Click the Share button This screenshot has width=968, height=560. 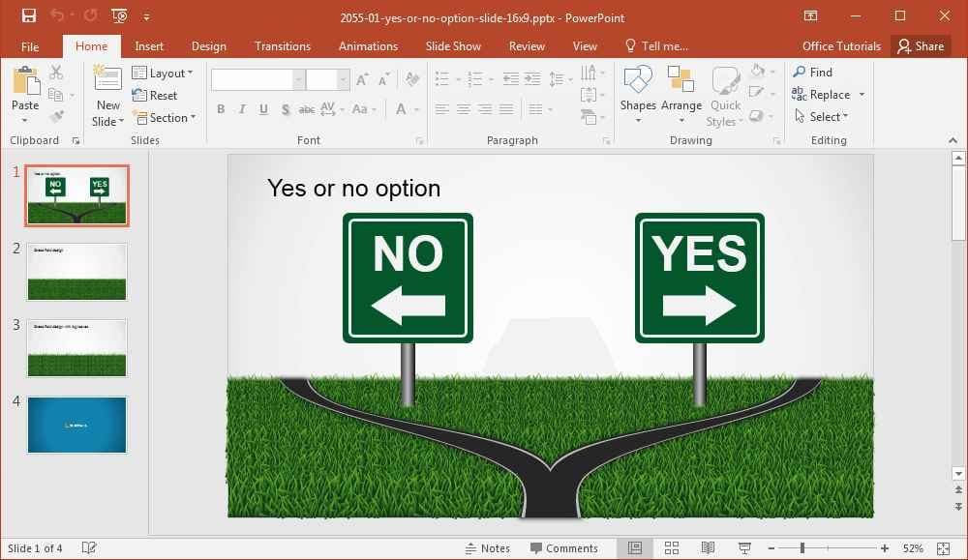tap(921, 46)
